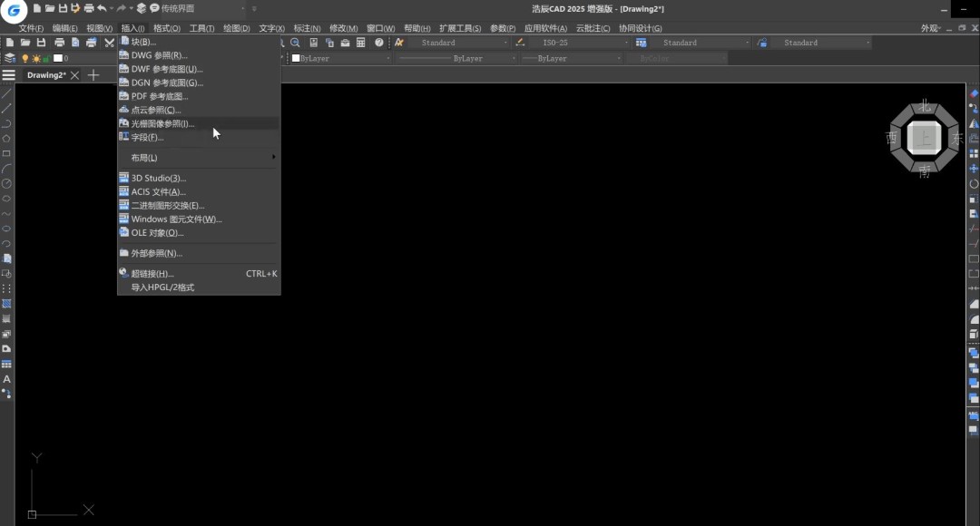
Task: Click the Erase tool in the right toolbar
Action: (974, 93)
